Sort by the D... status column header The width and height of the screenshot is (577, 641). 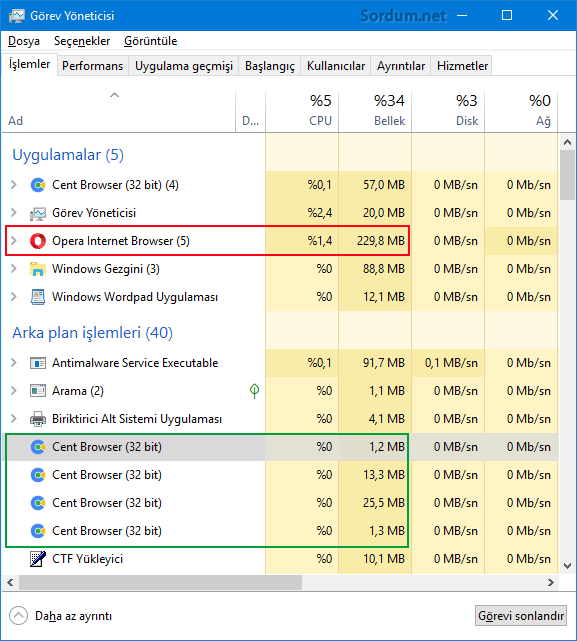point(251,112)
